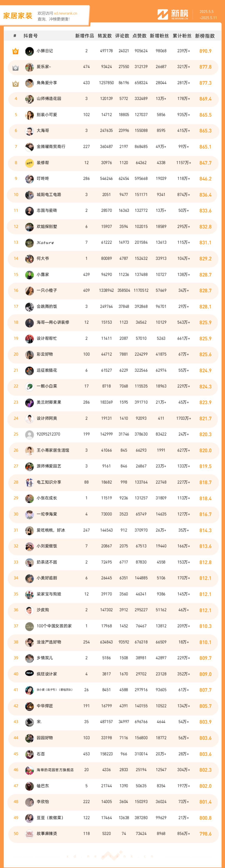
Task: Click the 家居家装 category title
Action: (x=18, y=15)
